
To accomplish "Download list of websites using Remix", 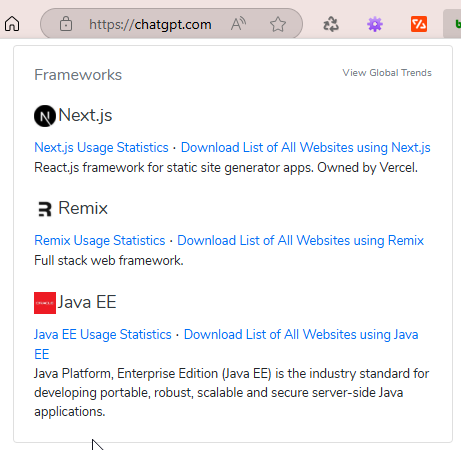I will coord(300,240).
